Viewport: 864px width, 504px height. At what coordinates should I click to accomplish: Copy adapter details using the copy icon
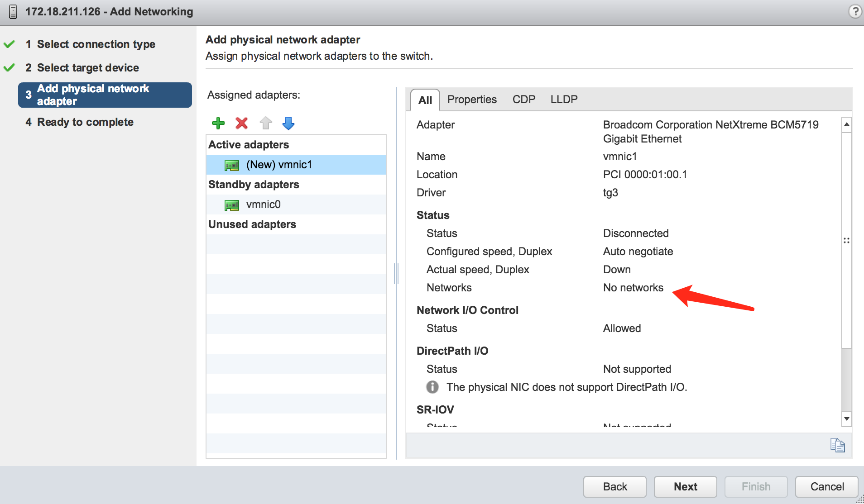[838, 445]
